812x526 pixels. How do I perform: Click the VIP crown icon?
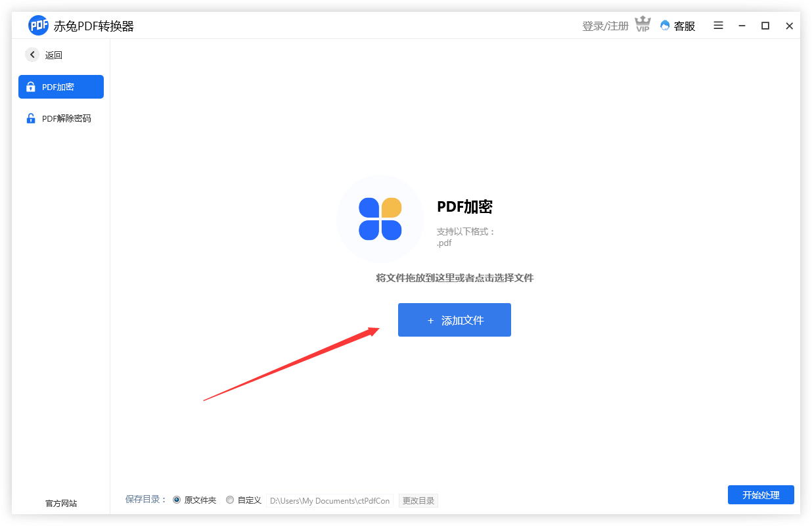pos(643,25)
